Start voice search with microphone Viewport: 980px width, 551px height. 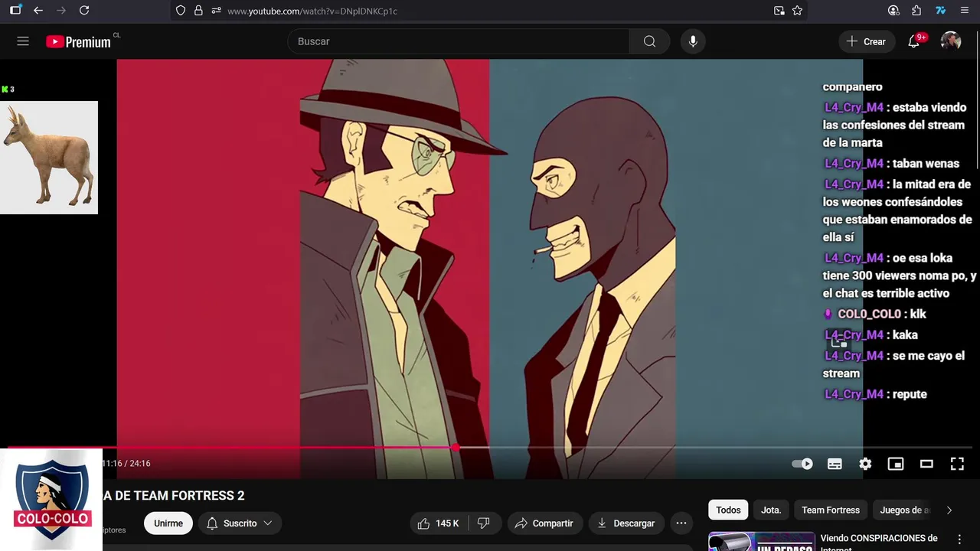pos(693,41)
